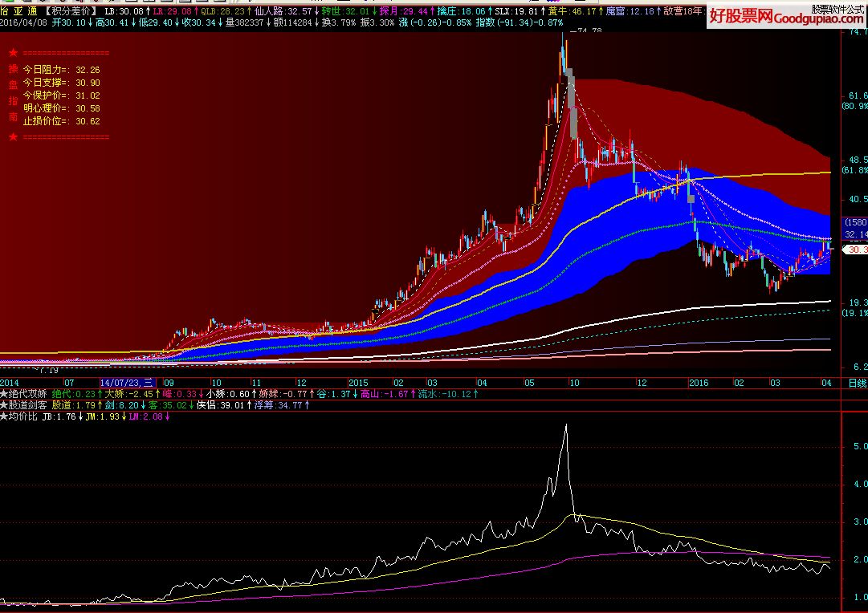Click the high price 高30.41
868x613 pixels.
(112, 22)
